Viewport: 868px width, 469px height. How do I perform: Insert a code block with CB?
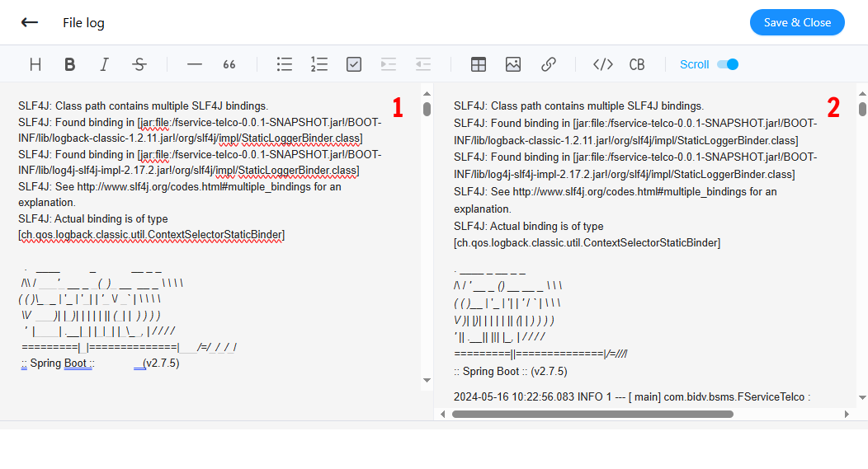click(637, 65)
